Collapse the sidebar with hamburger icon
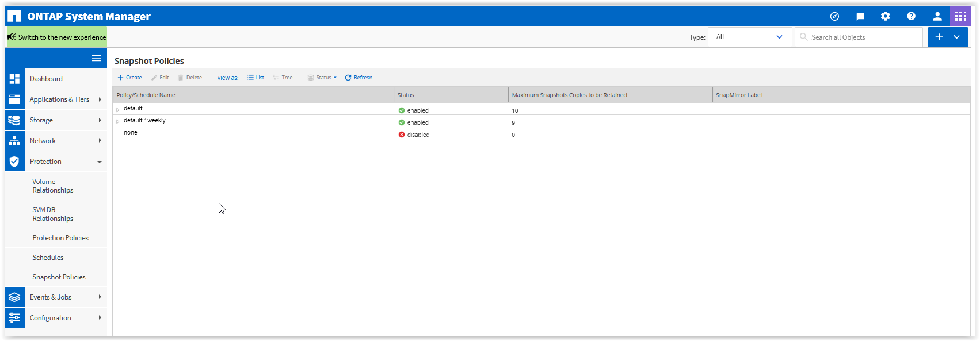The image size is (980, 341). (97, 58)
